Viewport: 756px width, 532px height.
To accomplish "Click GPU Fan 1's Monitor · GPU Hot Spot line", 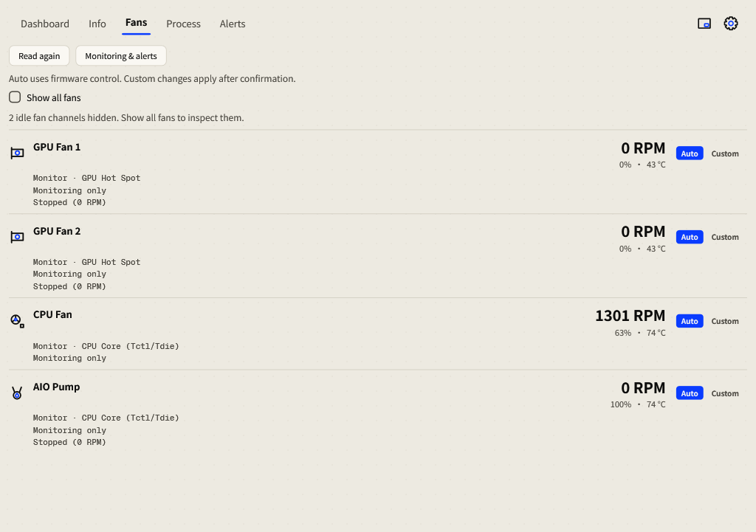I will click(x=87, y=178).
